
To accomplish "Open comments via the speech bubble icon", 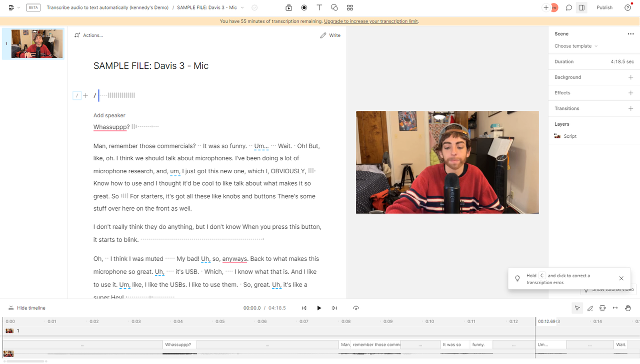I will (568, 7).
